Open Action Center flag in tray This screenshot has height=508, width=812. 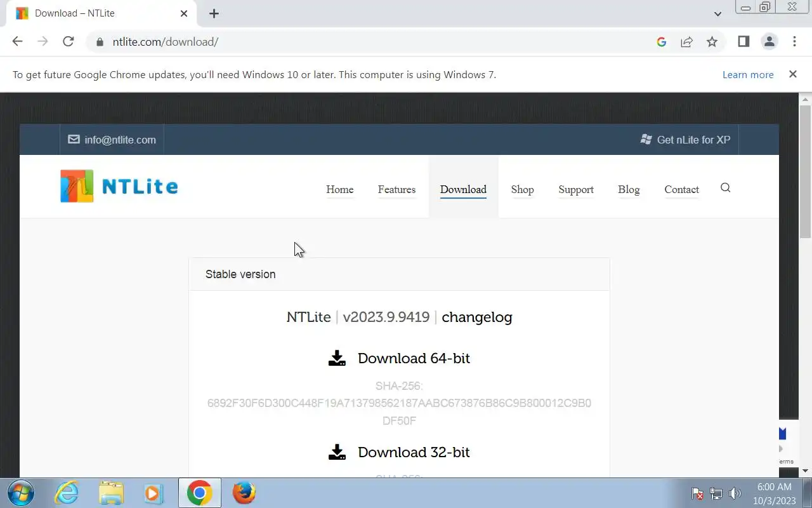697,493
